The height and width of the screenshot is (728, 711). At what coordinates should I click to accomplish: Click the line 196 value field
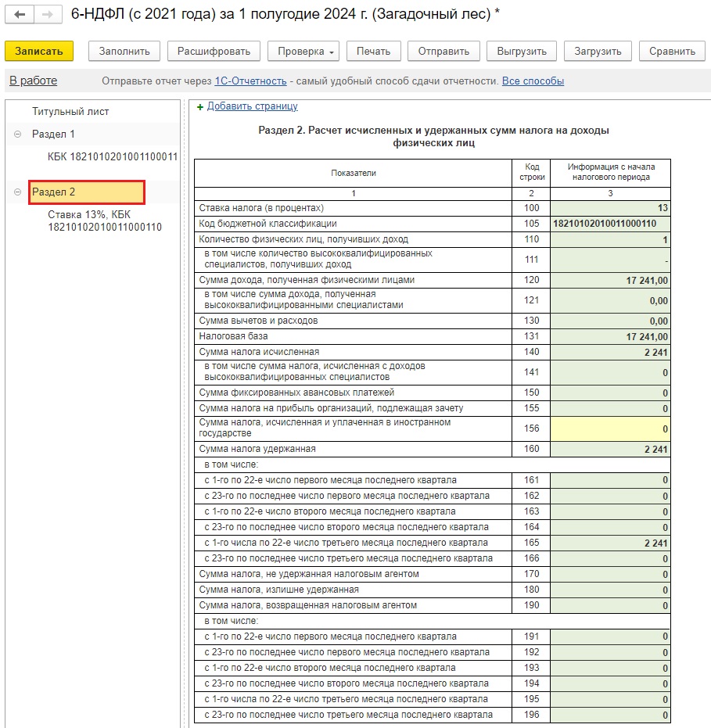pyautogui.click(x=610, y=715)
